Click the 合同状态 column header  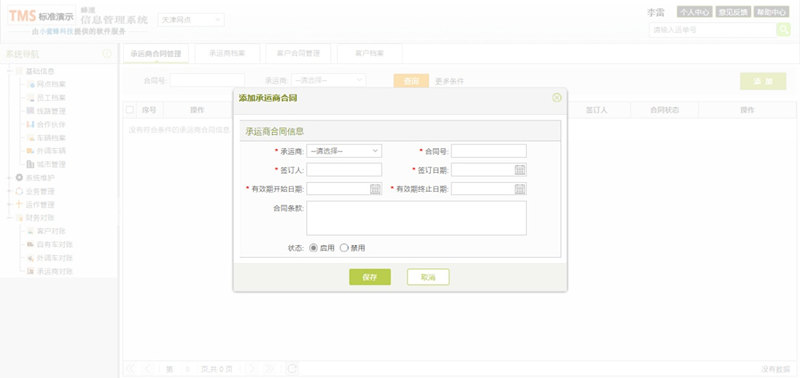(x=664, y=110)
